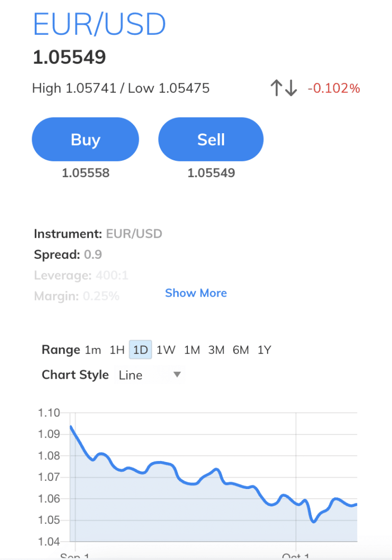Click the up-down arrows trend icon
Screen dimensions: 392x560
[x=283, y=88]
